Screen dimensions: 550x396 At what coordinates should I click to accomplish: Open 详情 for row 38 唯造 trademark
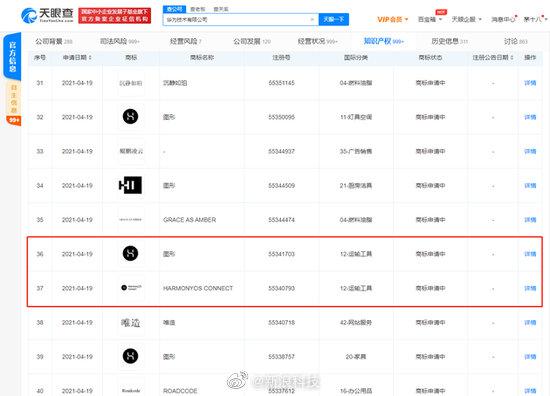[x=530, y=322]
